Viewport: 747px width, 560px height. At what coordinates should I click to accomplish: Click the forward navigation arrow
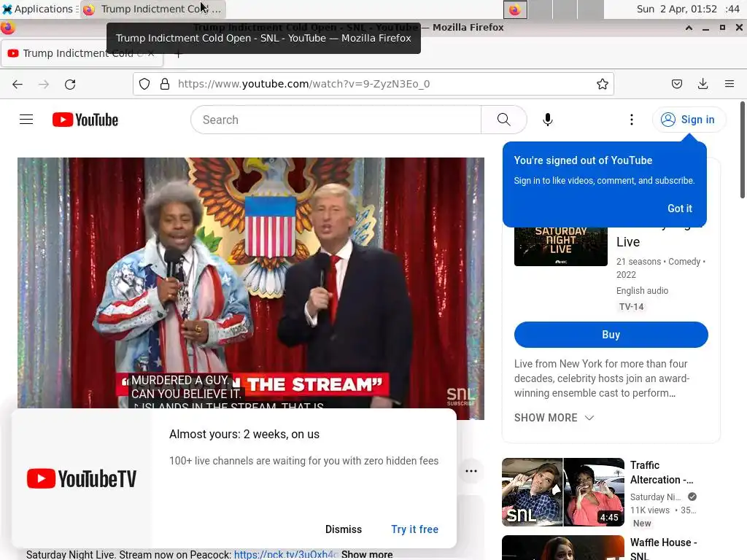point(44,85)
